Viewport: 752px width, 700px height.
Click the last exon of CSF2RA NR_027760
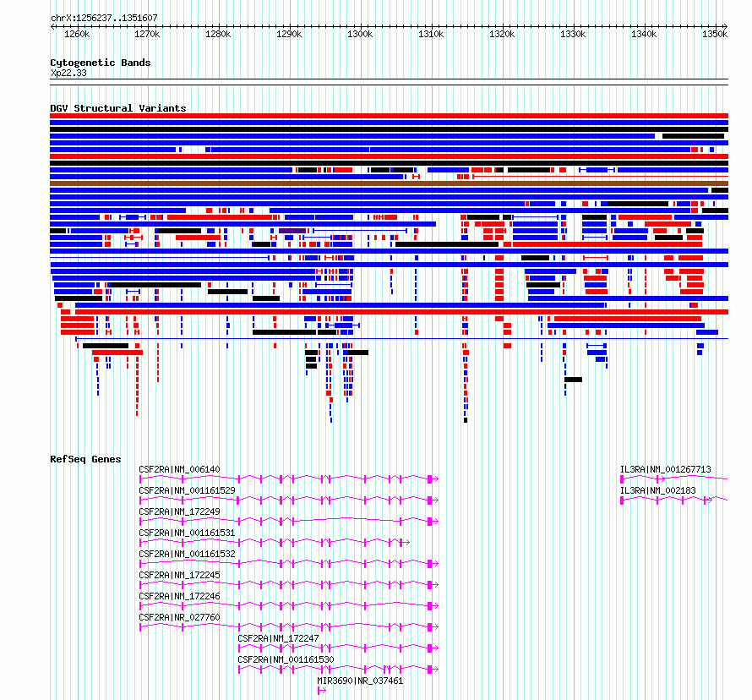point(430,626)
